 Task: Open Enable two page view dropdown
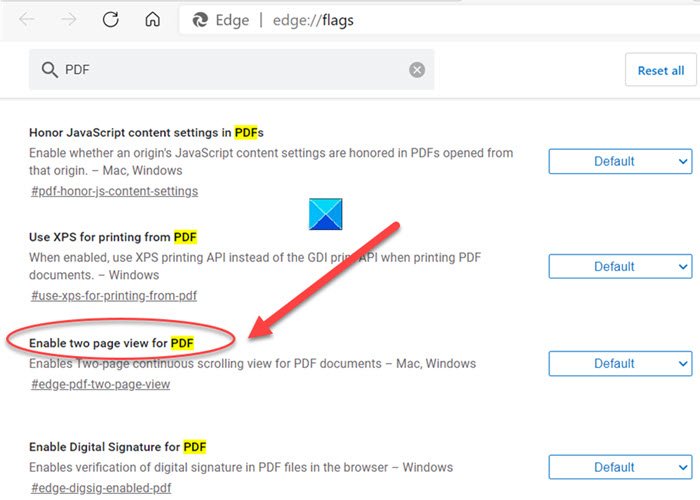[620, 363]
